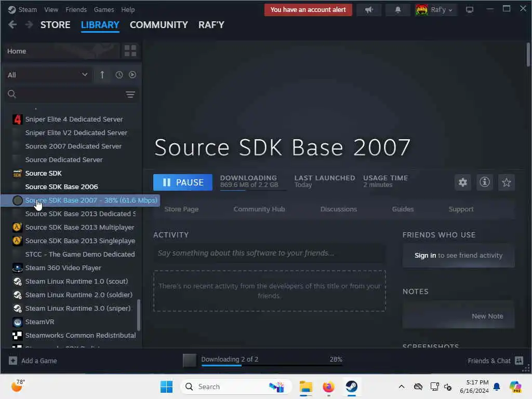Open advanced filters next to search box
The image size is (532, 399).
[x=130, y=95]
